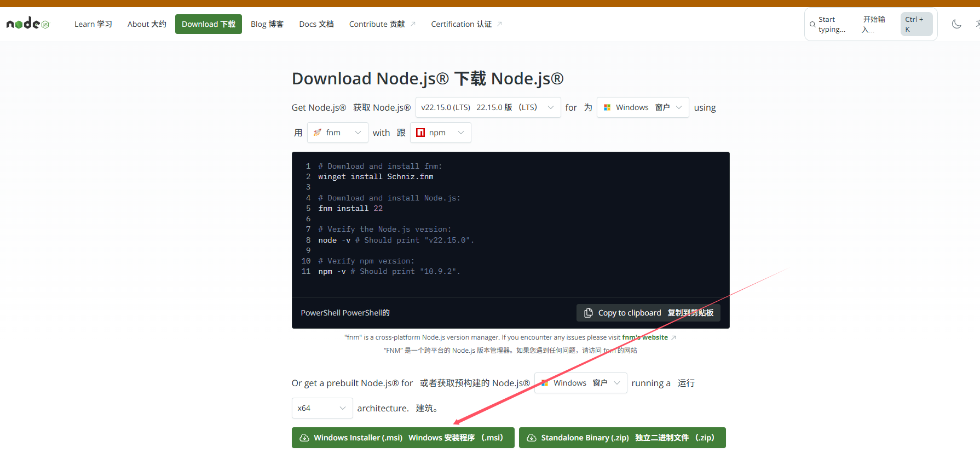Screen dimensions: 980x453
Task: Click the copy icon in Copy to clipboard
Action: [x=589, y=313]
